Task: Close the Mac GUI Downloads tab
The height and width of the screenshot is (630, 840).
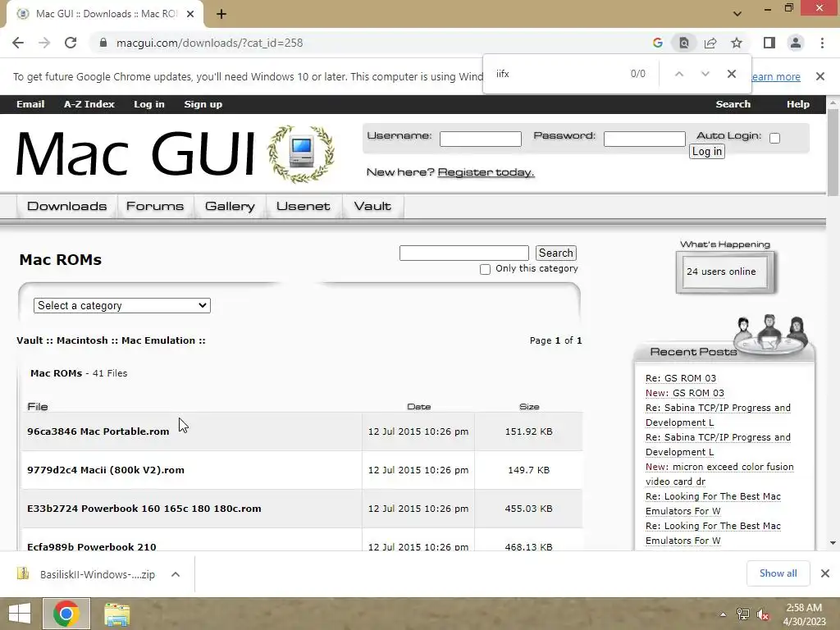Action: click(190, 14)
